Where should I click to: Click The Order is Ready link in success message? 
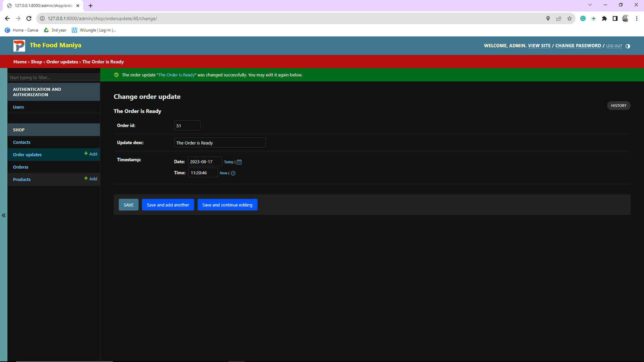click(177, 75)
